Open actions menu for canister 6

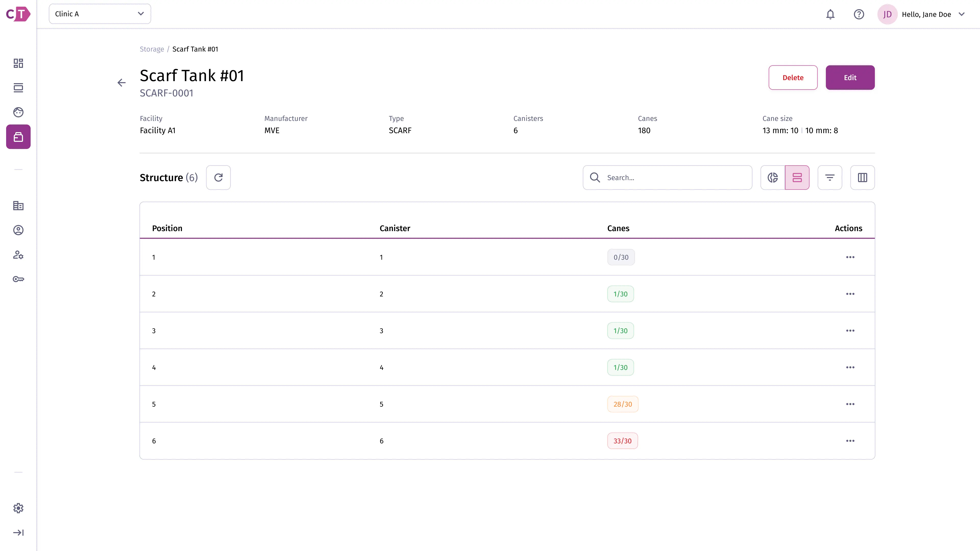click(x=850, y=441)
